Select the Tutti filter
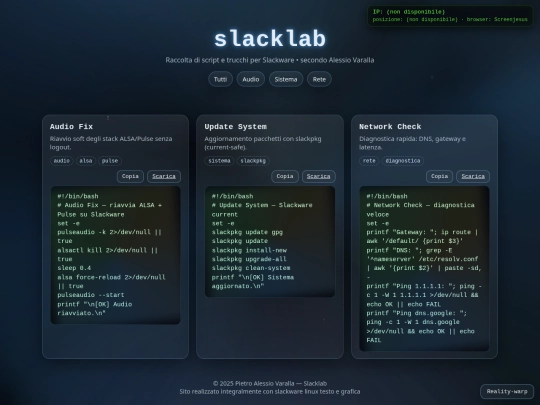540x405 pixels. click(x=220, y=79)
